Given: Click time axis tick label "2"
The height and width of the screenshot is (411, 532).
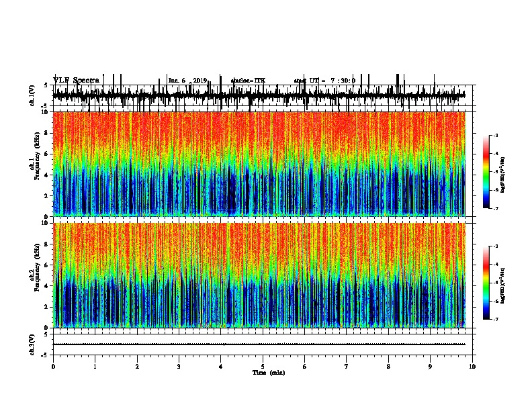Looking at the screenshot, I should point(137,367).
